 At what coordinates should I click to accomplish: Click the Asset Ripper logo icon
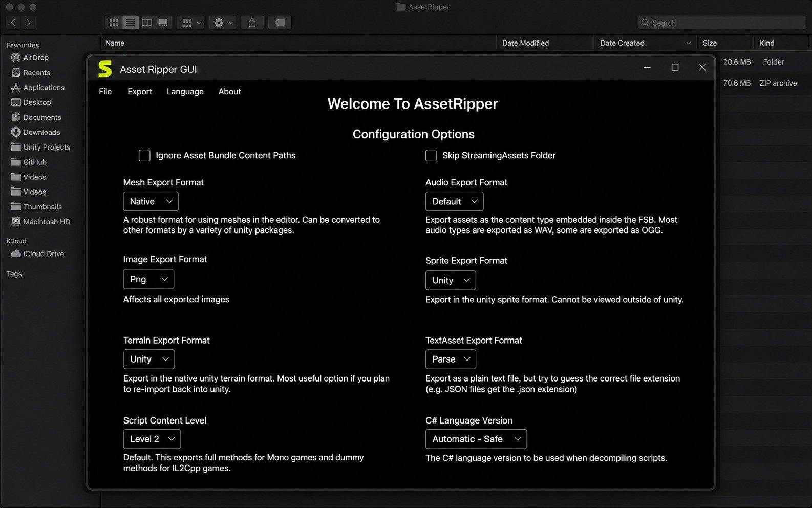(x=105, y=69)
